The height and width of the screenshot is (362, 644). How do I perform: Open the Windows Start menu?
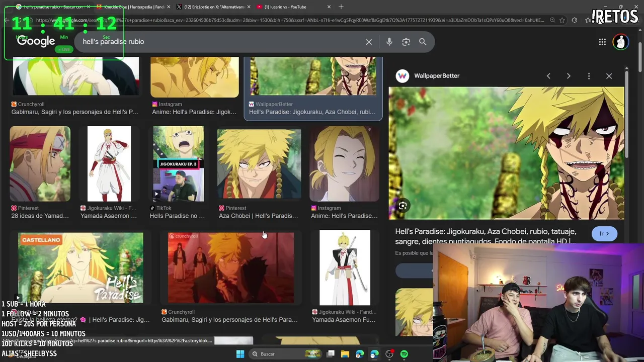coord(240,354)
